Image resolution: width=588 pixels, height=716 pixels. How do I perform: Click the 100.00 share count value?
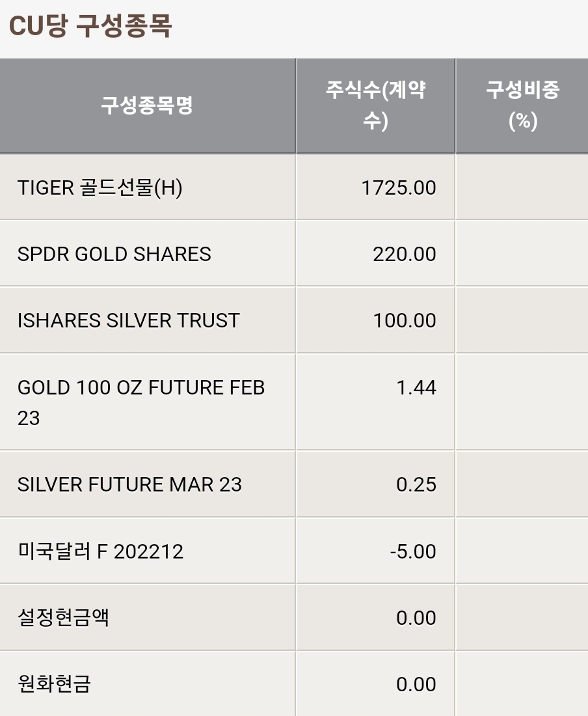coord(404,320)
